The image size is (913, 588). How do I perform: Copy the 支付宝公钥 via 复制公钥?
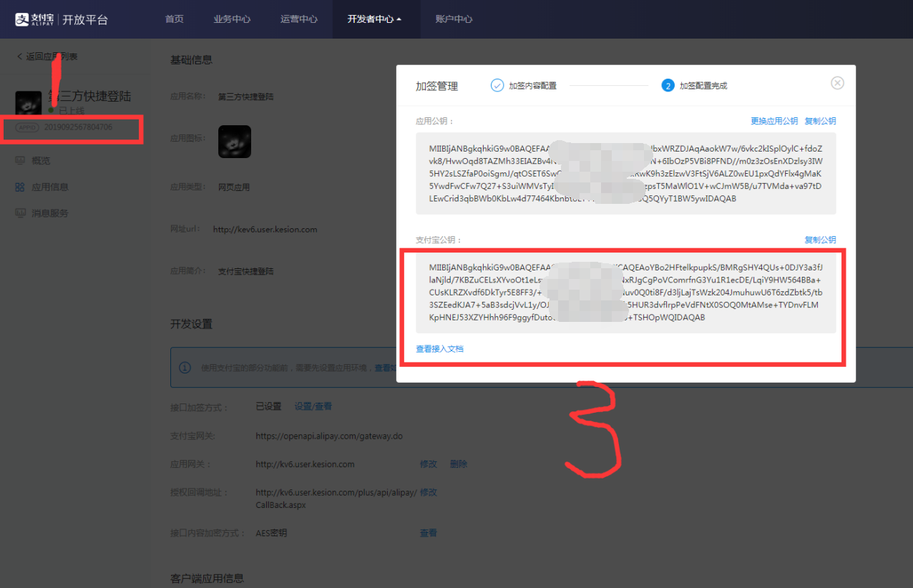tap(820, 240)
